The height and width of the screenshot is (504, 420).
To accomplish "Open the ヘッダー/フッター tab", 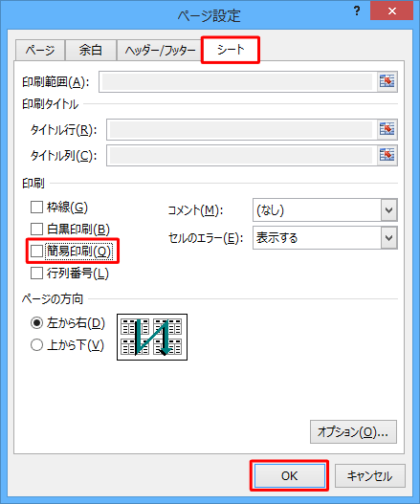I will pos(160,51).
